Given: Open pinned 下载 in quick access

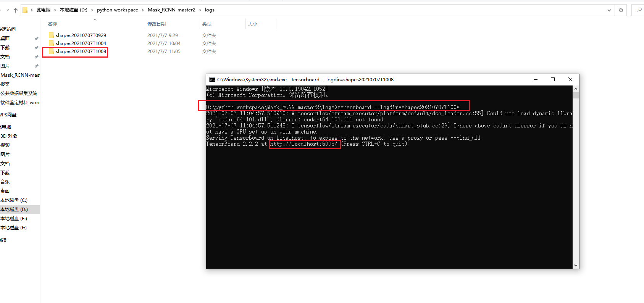Looking at the screenshot, I should [x=5, y=48].
